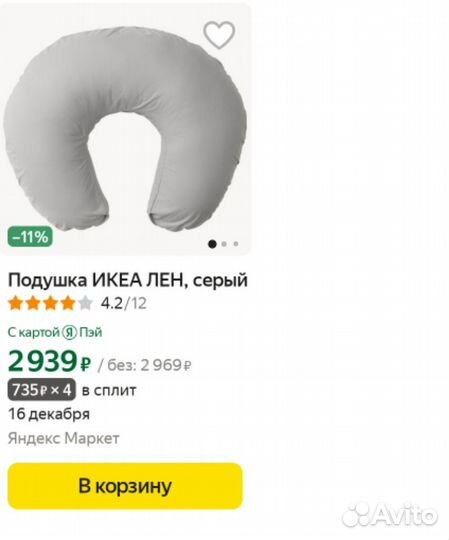Open the Яндекс Маркет seller link
The image size is (449, 540).
click(64, 438)
